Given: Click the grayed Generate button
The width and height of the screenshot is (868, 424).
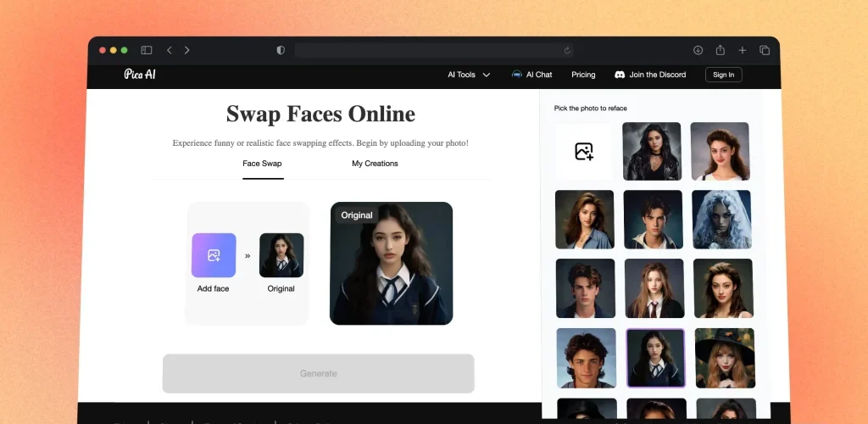Looking at the screenshot, I should click(x=318, y=374).
